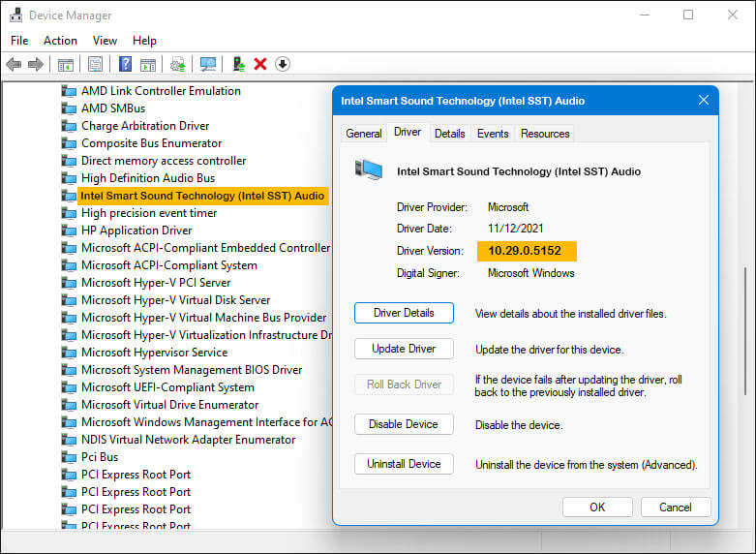The width and height of the screenshot is (756, 554).
Task: Close the Intel SST Audio properties dialog
Action: tap(704, 100)
